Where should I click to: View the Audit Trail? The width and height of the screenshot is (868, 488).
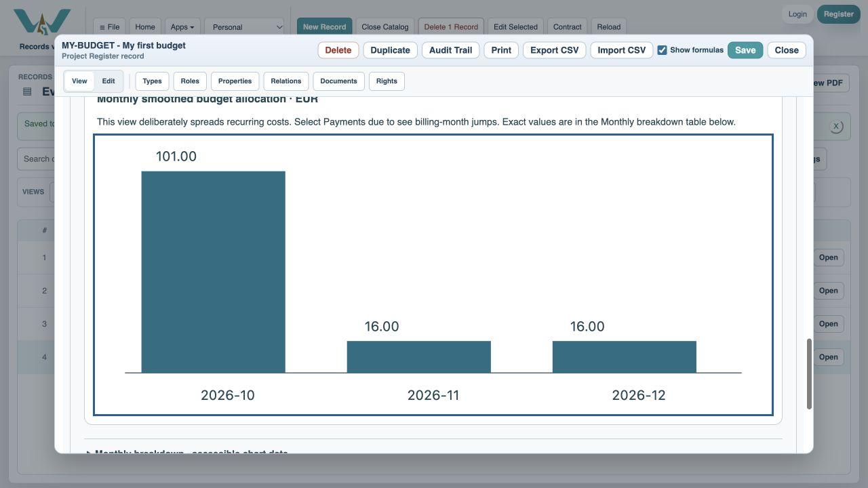click(450, 50)
